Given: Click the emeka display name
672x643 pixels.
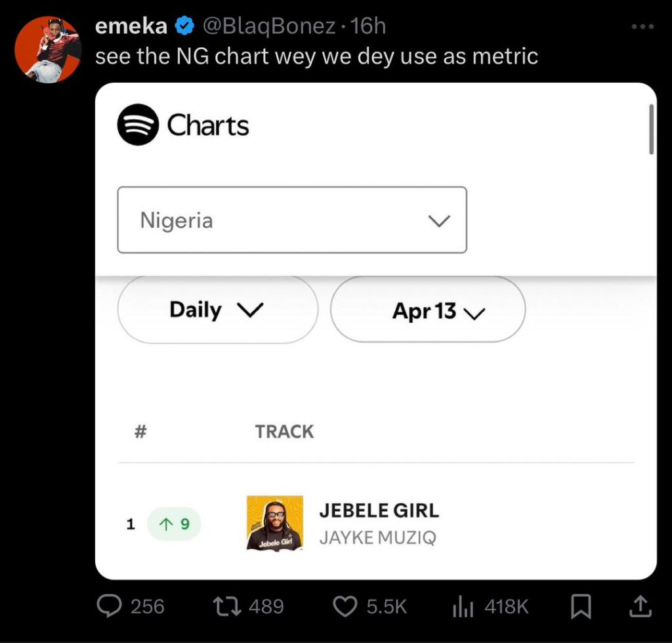Looking at the screenshot, I should pyautogui.click(x=131, y=26).
